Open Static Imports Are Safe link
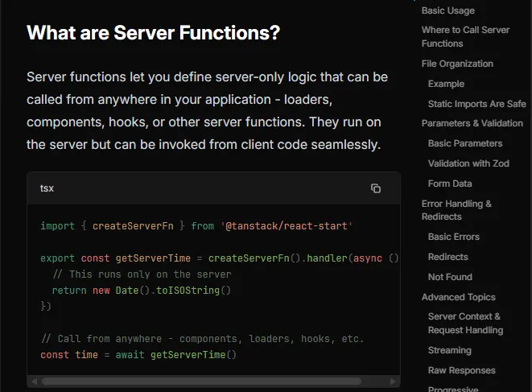 (476, 104)
